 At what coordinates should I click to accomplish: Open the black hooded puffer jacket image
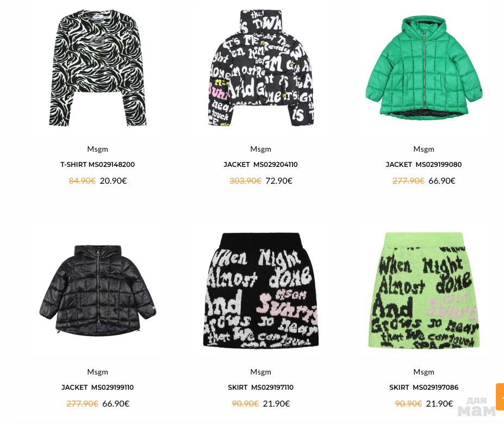pos(98,291)
